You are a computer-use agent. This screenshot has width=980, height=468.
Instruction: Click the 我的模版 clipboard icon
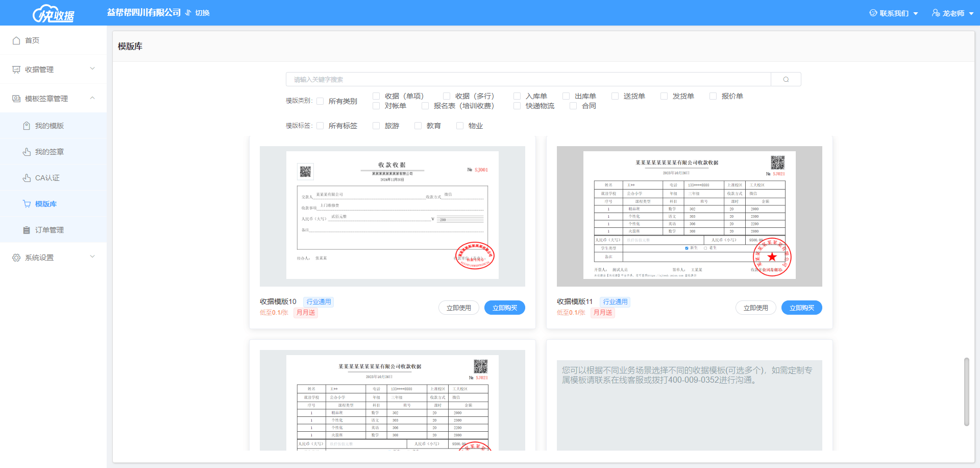(x=27, y=126)
